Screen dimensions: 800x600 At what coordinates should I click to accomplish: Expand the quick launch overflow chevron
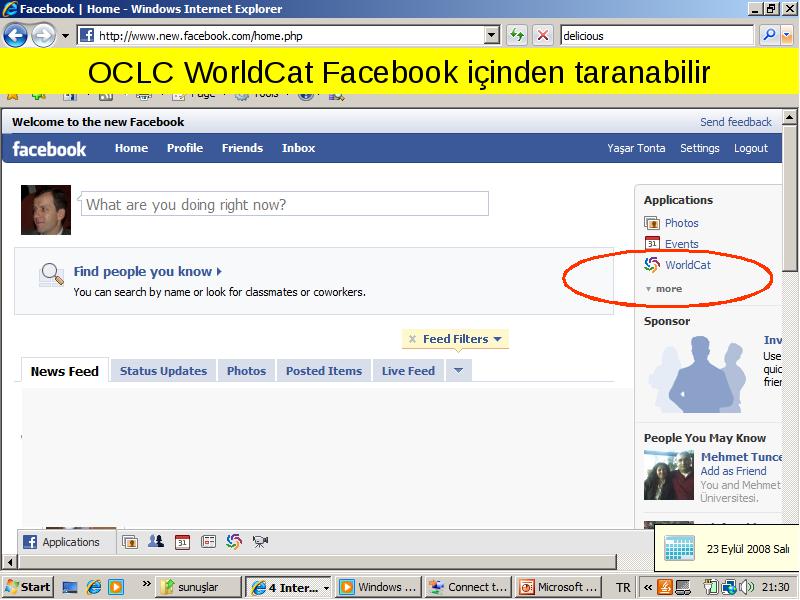coord(146,584)
